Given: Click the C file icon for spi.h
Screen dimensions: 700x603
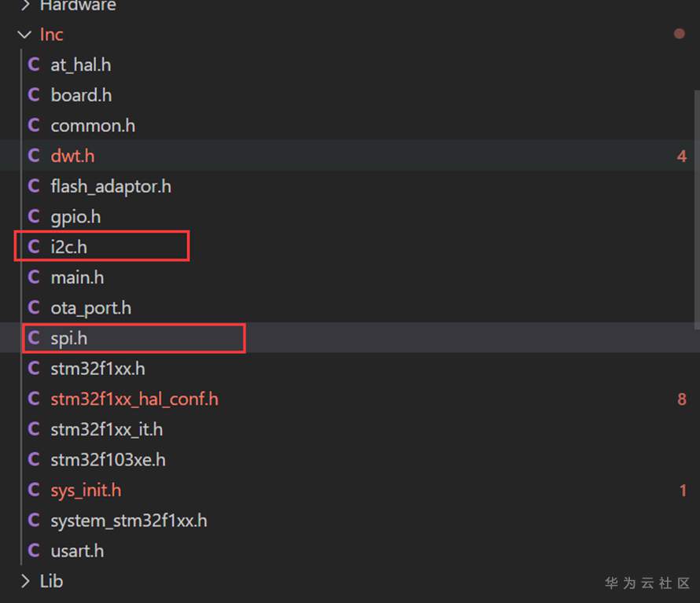Looking at the screenshot, I should (34, 338).
